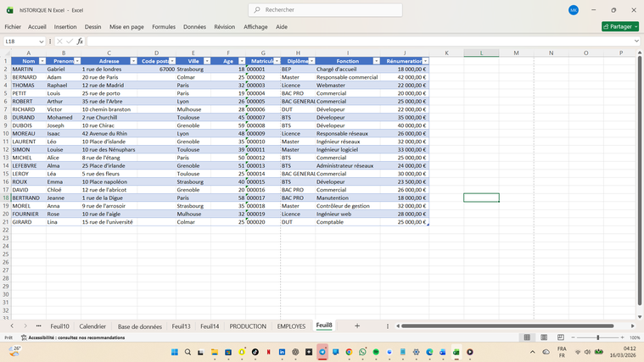
Task: Click the Insert Function fx icon
Action: tap(80, 41)
